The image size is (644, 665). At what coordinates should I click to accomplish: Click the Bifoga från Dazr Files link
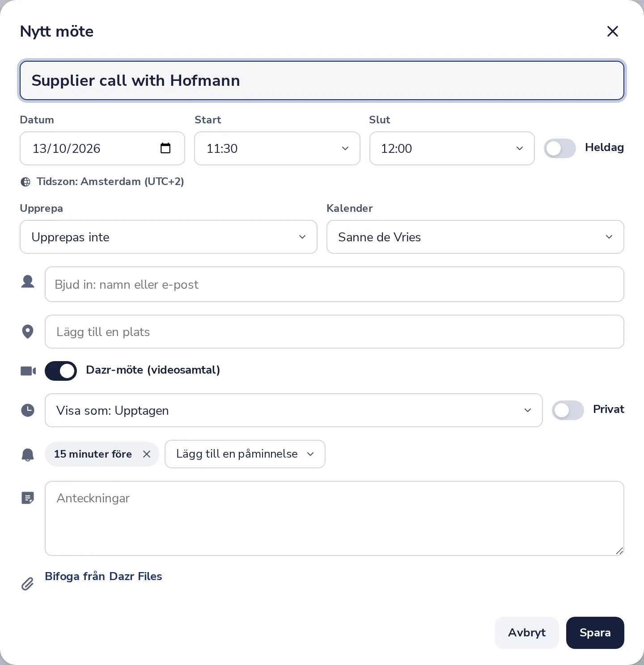click(103, 577)
